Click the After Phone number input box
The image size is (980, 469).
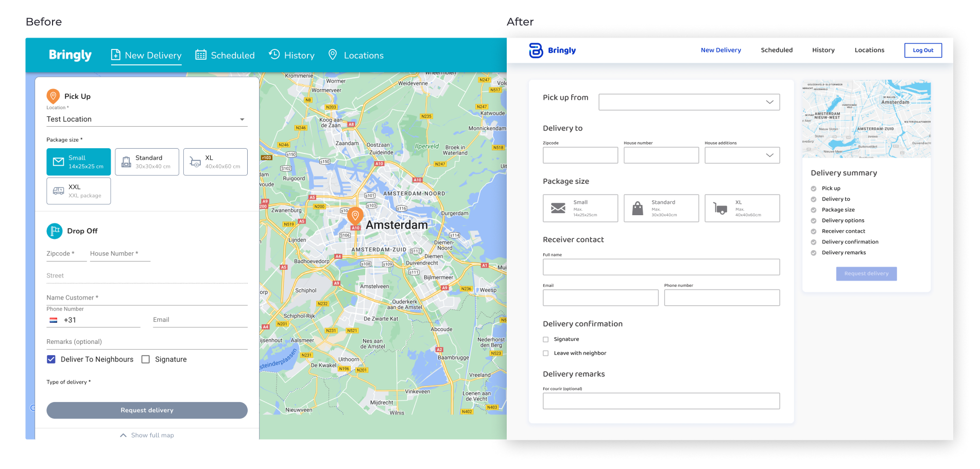pos(722,298)
